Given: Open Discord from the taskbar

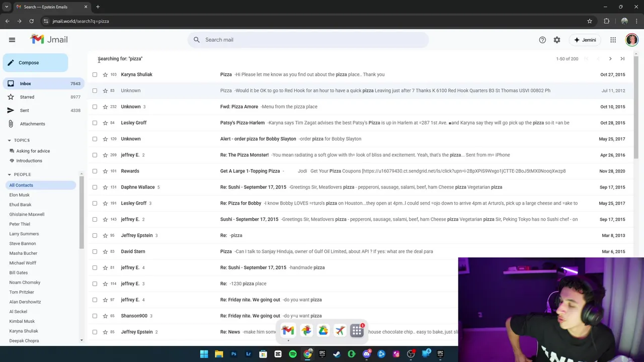Looking at the screenshot, I should [366, 354].
